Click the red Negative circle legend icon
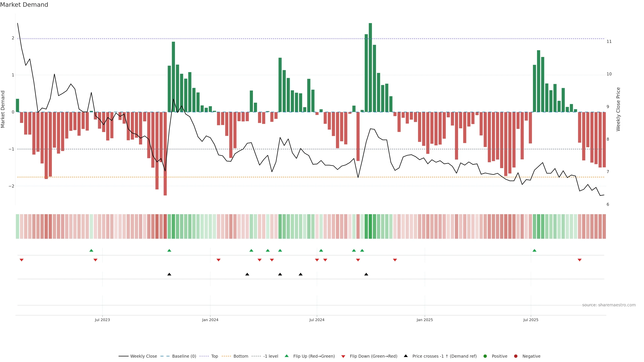The height and width of the screenshot is (362, 644). tap(516, 356)
